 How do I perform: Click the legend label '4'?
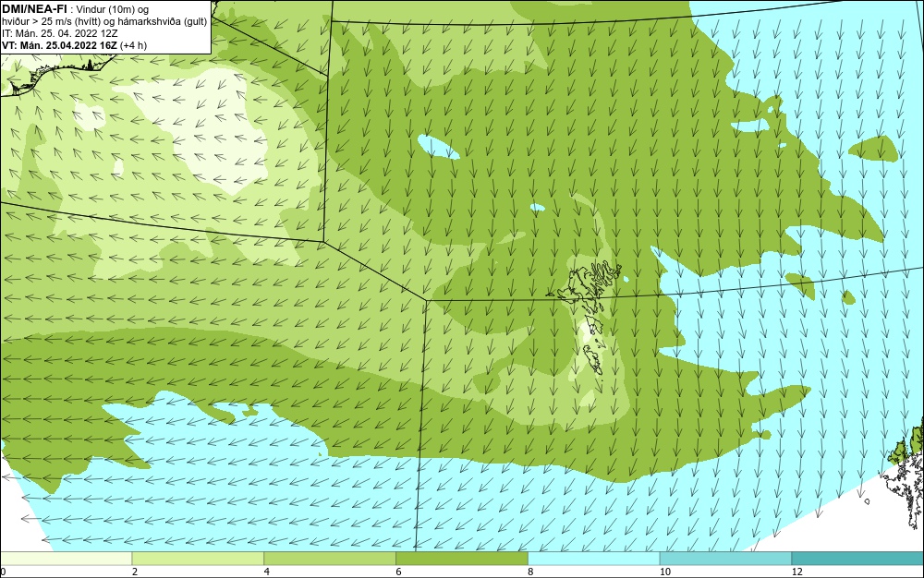point(267,572)
